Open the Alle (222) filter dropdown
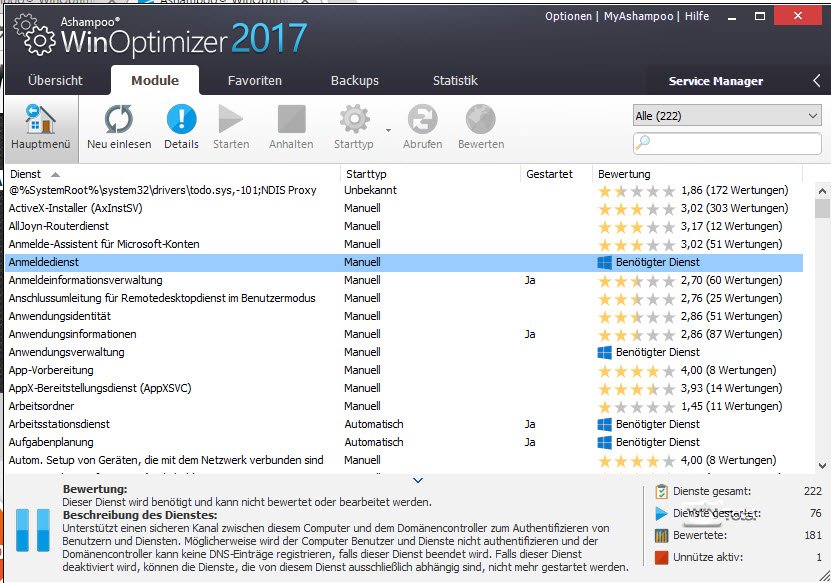This screenshot has width=831, height=583. 727,116
